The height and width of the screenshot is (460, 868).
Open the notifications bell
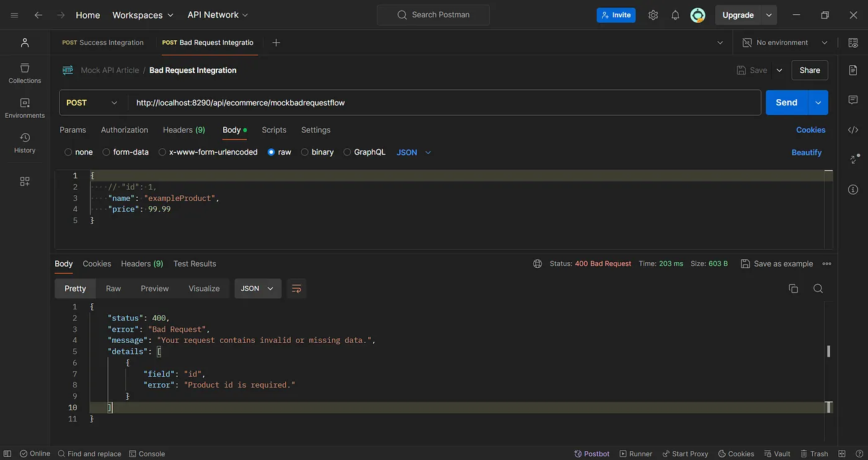click(x=675, y=15)
